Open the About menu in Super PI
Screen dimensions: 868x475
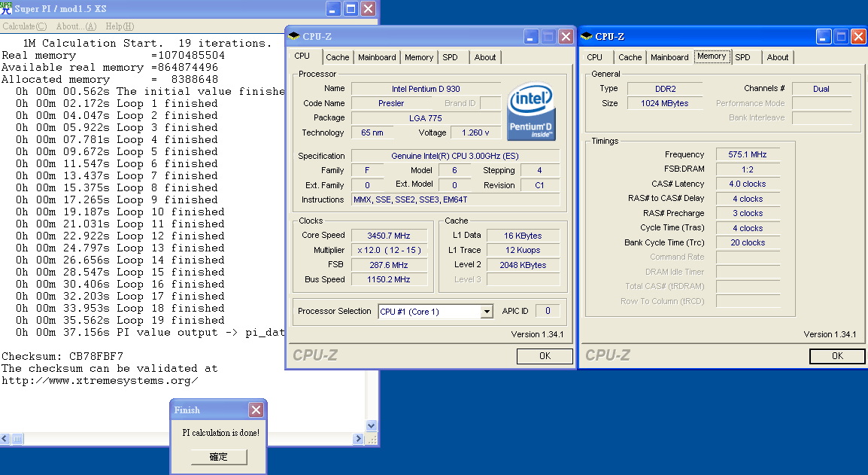pos(76,26)
